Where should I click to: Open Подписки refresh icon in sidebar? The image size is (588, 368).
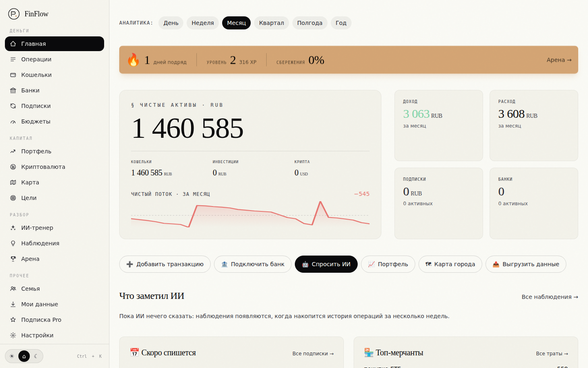point(13,106)
